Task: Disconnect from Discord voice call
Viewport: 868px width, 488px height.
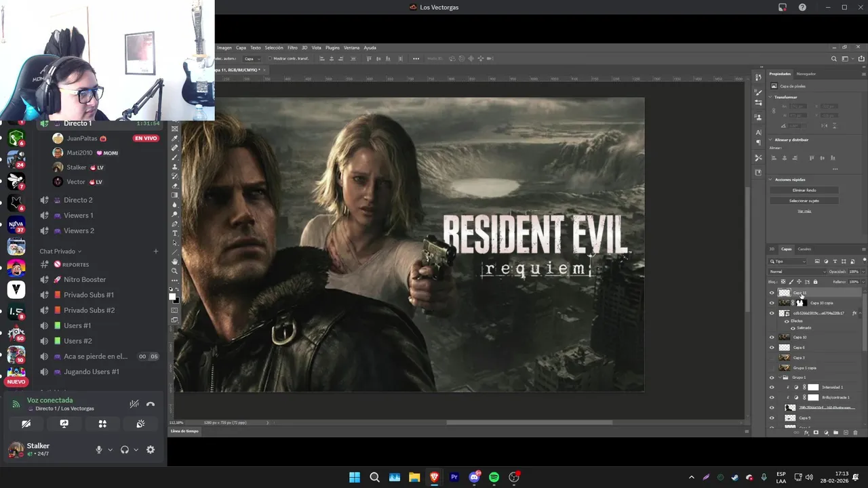Action: click(x=151, y=404)
